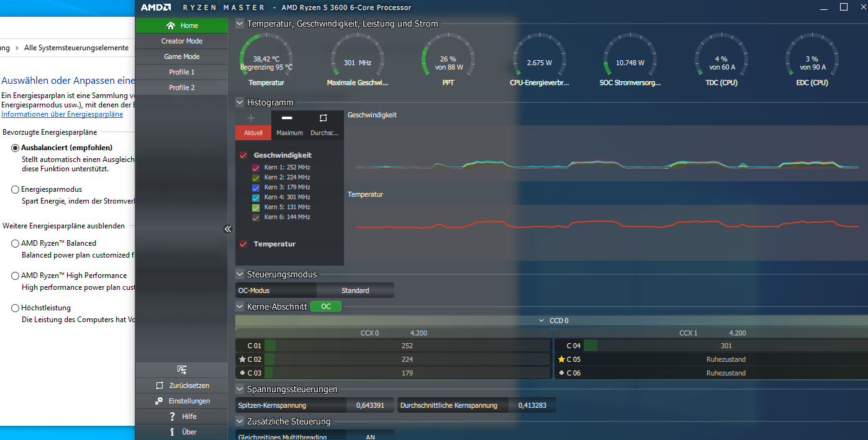Uncheck Kern 3: 179 MHz checkbox

pos(255,187)
